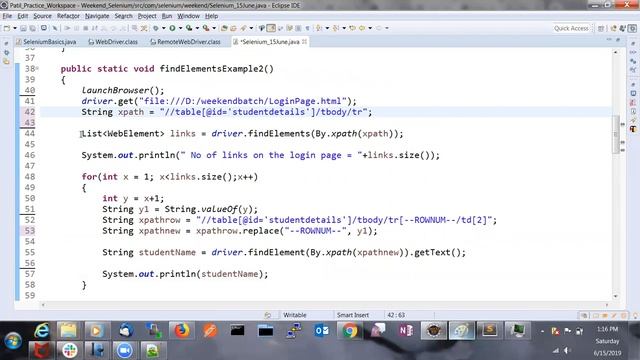
Task: Click the launchBrowser(); call on line 40
Action: pyautogui.click(x=122, y=90)
